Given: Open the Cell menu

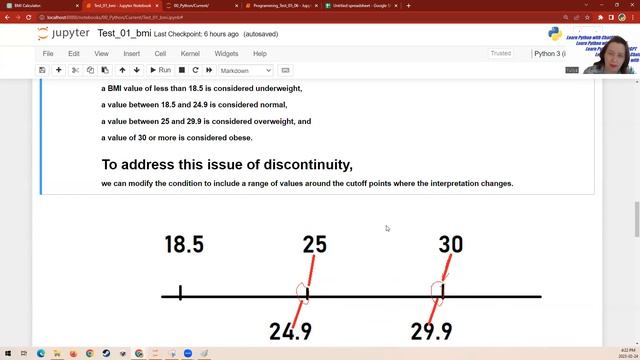Looking at the screenshot, I should [160, 53].
